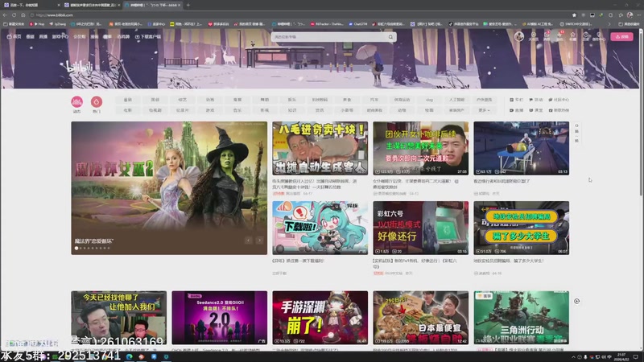This screenshot has height=362, width=644.
Task: Open 直播 link in top navigation
Action: (x=43, y=36)
